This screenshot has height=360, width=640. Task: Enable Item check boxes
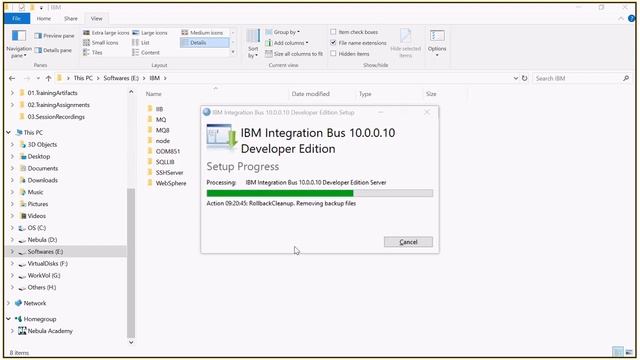point(333,32)
